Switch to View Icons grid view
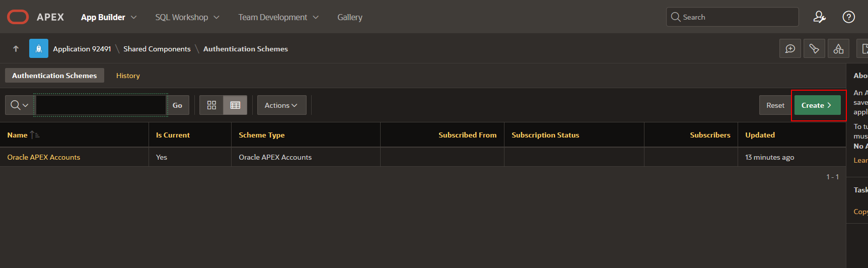Screen dimensions: 868x268 pos(211,105)
